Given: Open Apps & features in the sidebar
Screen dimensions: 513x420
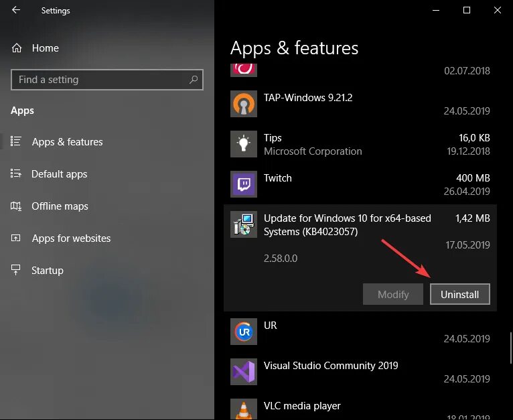Looking at the screenshot, I should point(67,142).
